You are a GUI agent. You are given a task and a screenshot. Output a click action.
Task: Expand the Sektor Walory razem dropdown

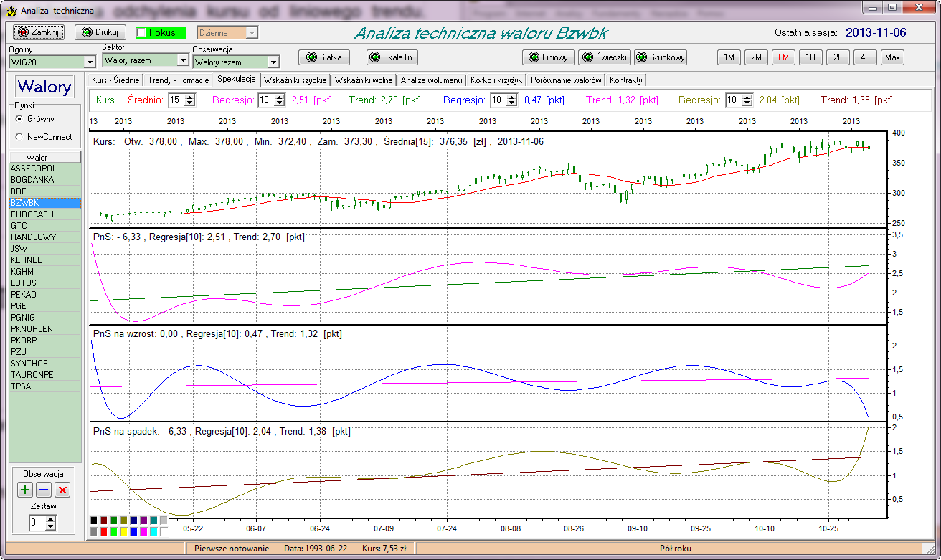tap(182, 60)
